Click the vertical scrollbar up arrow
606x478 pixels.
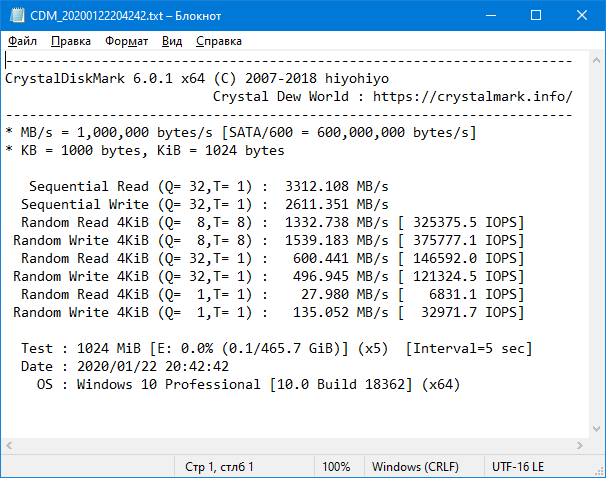pos(596,60)
